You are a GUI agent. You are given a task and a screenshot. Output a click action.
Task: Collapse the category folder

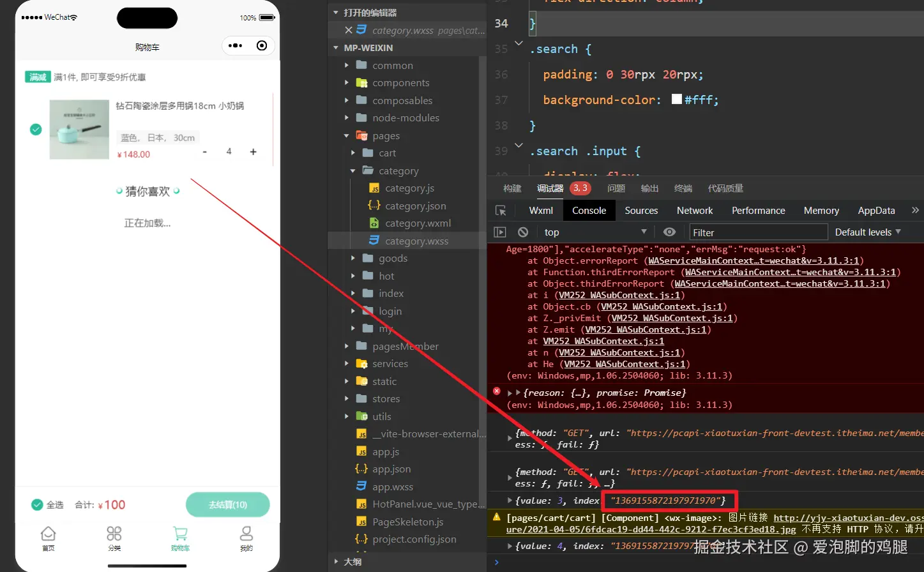353,171
